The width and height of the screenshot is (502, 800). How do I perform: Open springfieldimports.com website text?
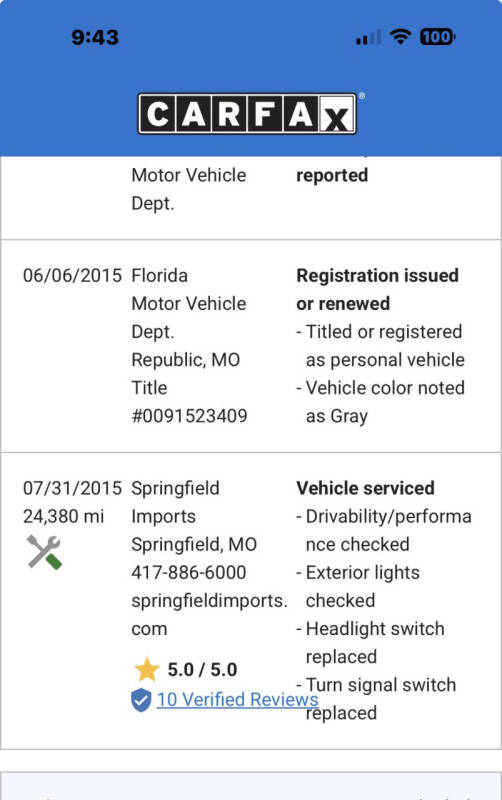tap(209, 614)
